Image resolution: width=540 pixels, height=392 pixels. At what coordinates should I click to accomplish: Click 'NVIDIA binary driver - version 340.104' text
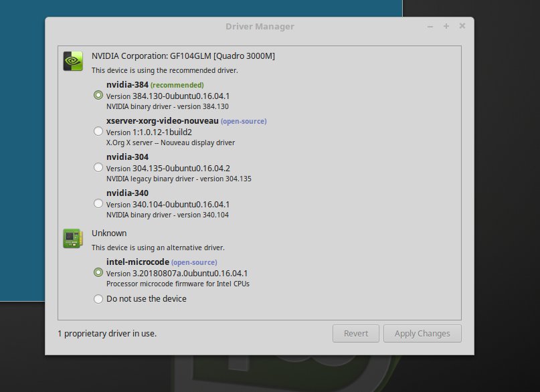167,215
